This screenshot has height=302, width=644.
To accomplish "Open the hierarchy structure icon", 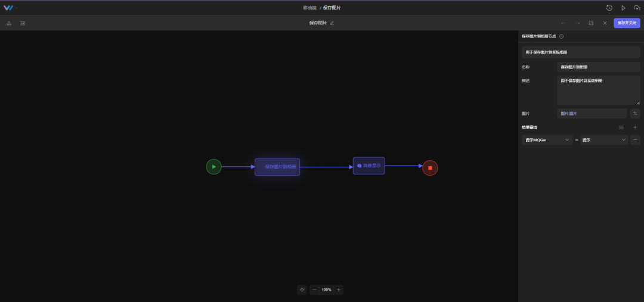I will [x=8, y=23].
